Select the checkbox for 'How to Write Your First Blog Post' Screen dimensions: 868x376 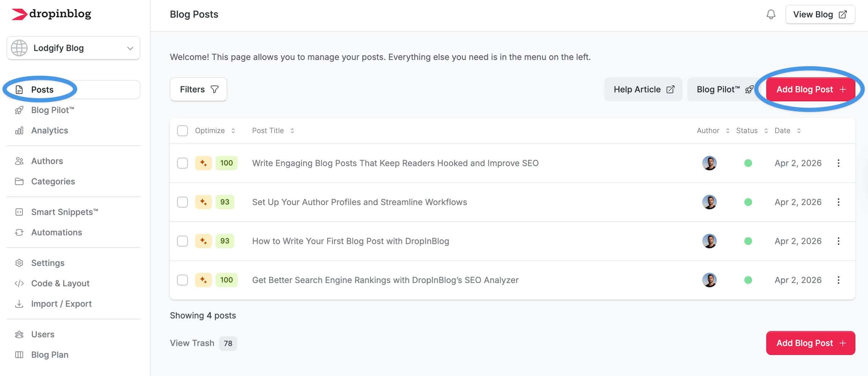(x=182, y=241)
